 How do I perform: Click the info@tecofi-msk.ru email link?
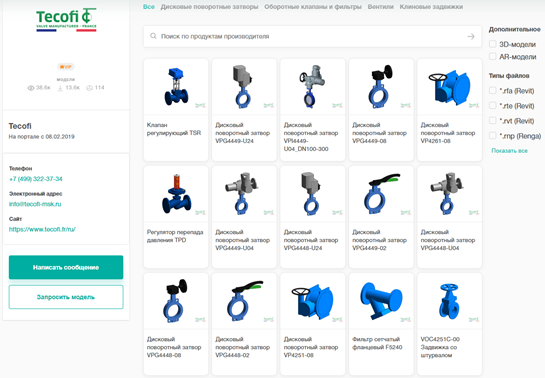coord(35,204)
